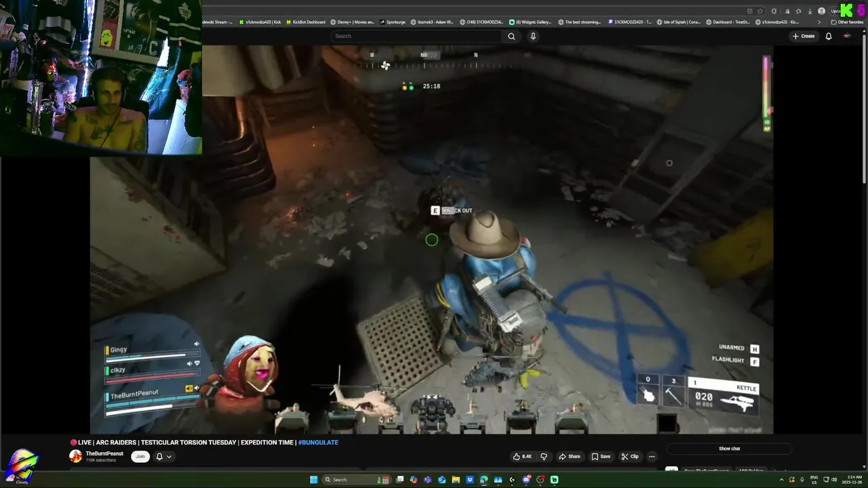Open YouTube notifications bell
Image resolution: width=868 pixels, height=488 pixels.
(x=828, y=36)
